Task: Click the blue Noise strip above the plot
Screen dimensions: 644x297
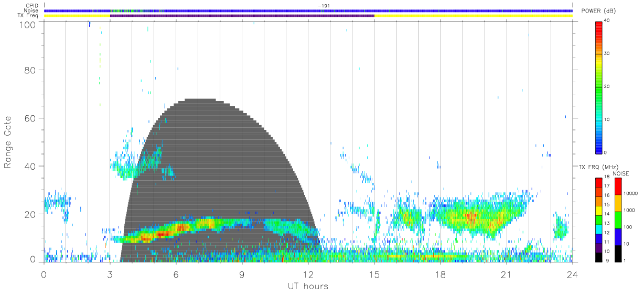Action: pos(308,10)
